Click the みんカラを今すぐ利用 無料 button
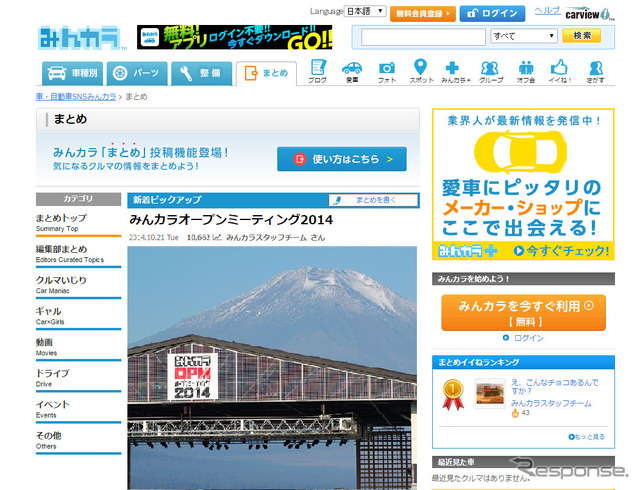640x490 pixels. (x=523, y=313)
